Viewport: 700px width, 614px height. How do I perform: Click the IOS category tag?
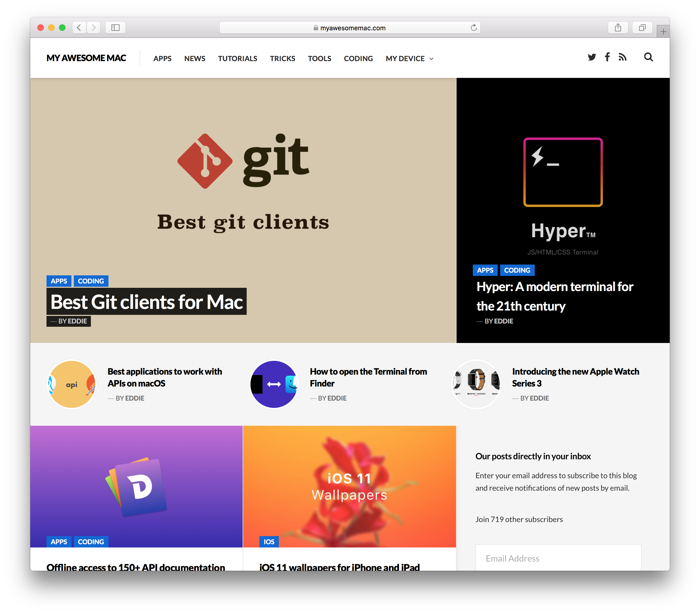pos(269,542)
